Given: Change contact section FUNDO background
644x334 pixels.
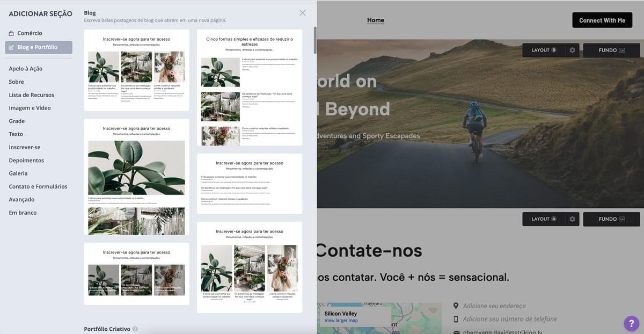Looking at the screenshot, I should (611, 219).
